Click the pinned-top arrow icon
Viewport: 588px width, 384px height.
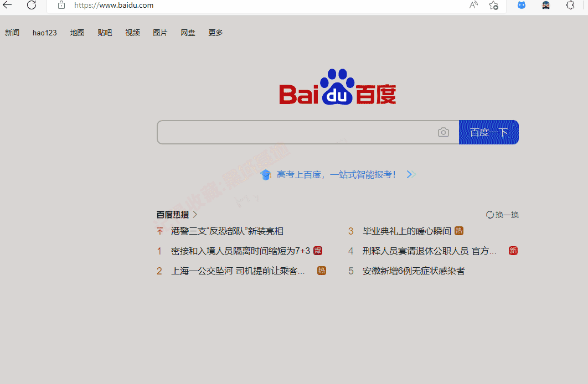tap(160, 231)
